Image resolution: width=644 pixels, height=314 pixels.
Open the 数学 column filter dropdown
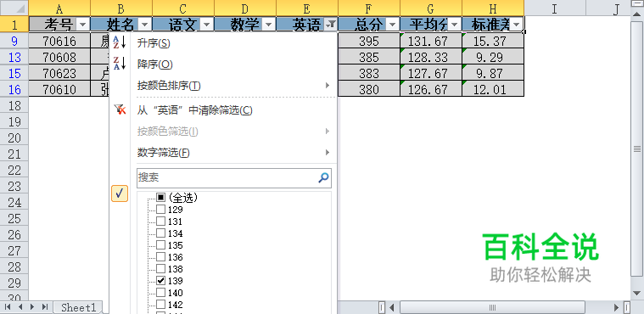pos(269,25)
